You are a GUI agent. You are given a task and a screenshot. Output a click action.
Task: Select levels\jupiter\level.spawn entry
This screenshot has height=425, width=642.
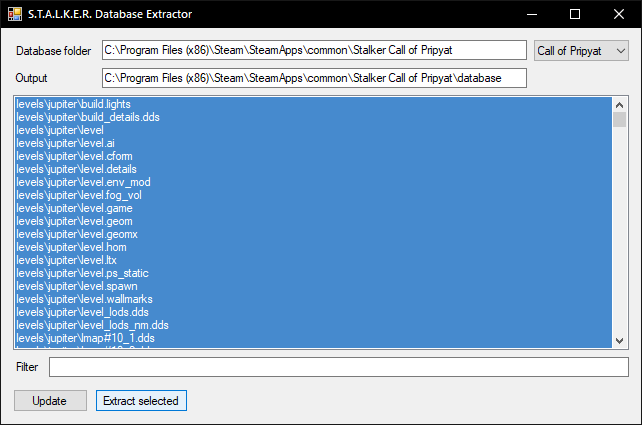coord(314,286)
